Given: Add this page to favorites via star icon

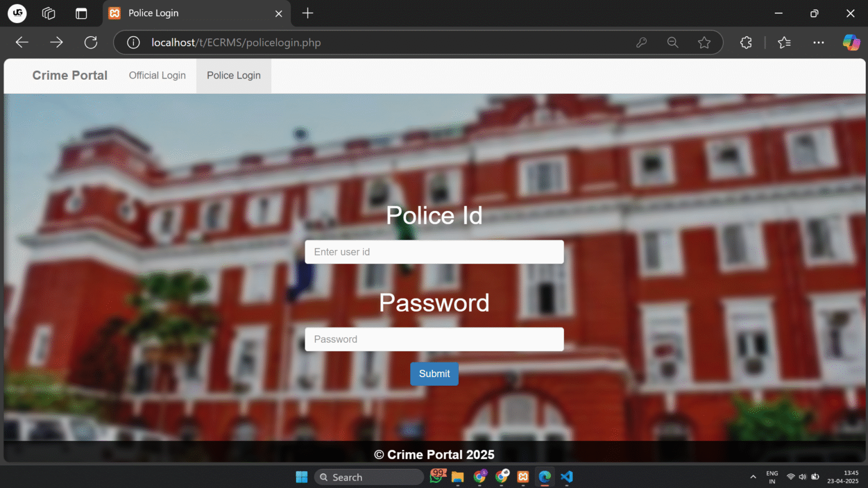Looking at the screenshot, I should [x=704, y=42].
